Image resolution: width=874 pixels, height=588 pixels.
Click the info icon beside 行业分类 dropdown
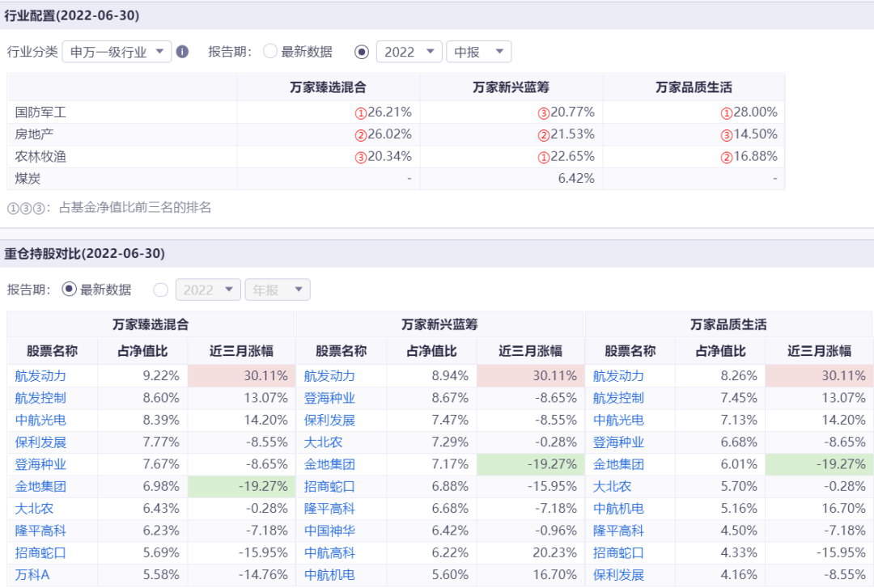pos(182,52)
